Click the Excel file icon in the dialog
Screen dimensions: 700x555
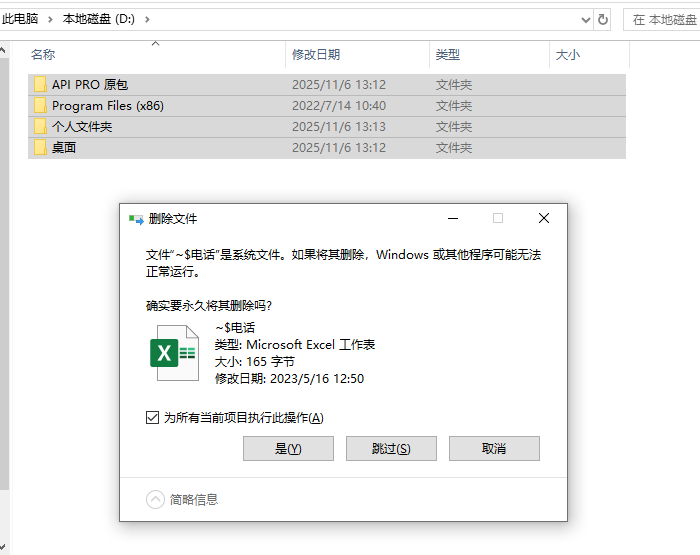tap(174, 352)
